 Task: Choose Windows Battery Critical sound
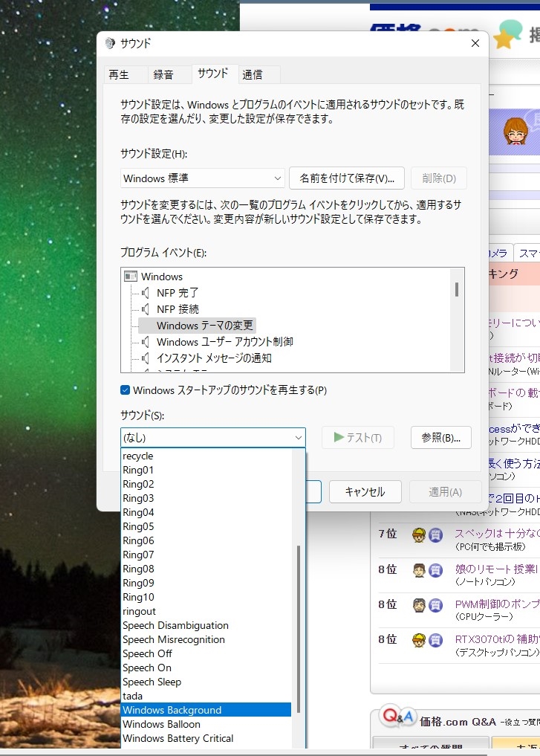click(x=206, y=739)
